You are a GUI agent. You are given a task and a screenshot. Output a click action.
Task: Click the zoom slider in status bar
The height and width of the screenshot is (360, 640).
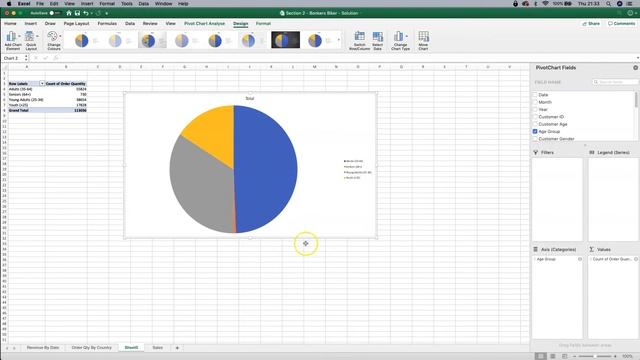[595, 356]
